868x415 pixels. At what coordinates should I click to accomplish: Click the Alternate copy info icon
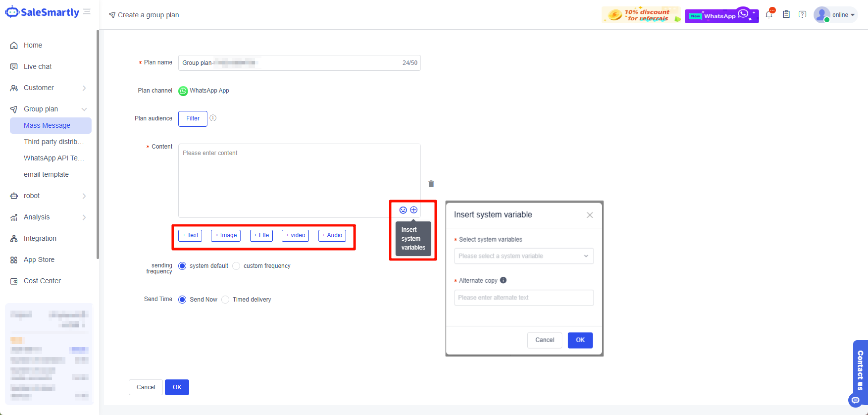(x=503, y=280)
